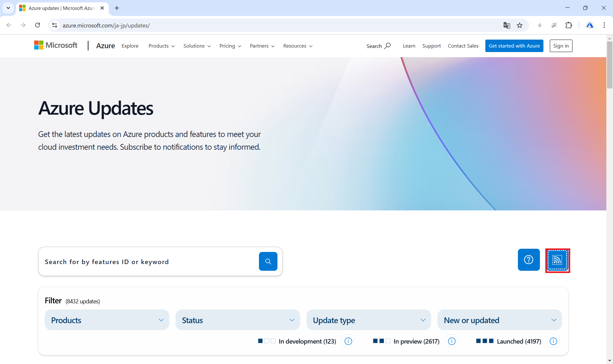Image resolution: width=613 pixels, height=364 pixels.
Task: Open the Pricing navigation menu
Action: (x=230, y=46)
